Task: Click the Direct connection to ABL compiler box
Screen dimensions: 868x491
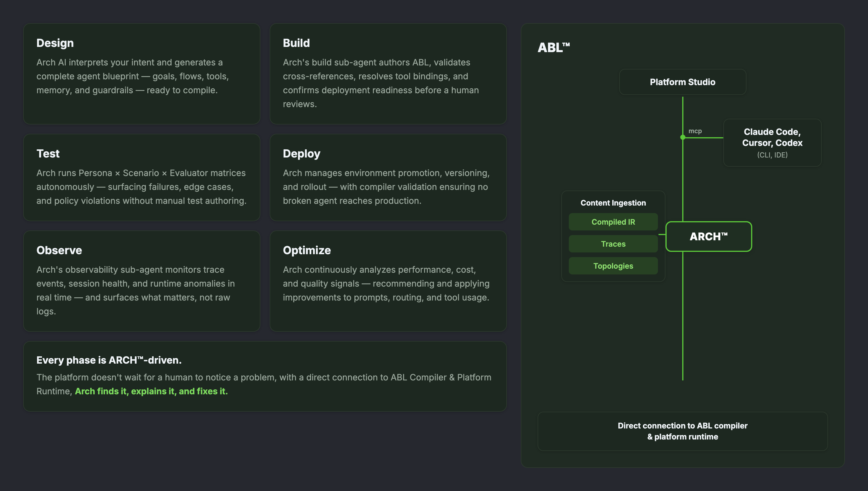Action: [x=682, y=431]
